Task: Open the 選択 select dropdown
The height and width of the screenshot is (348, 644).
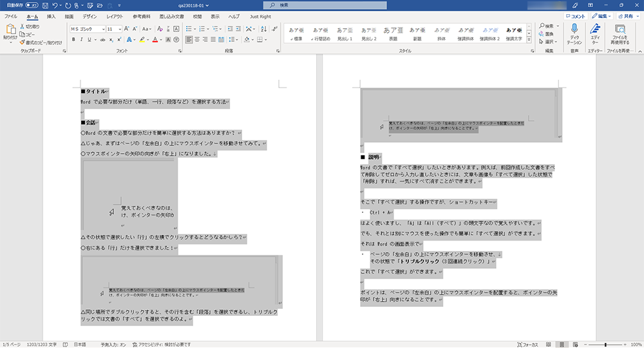Action: click(549, 41)
